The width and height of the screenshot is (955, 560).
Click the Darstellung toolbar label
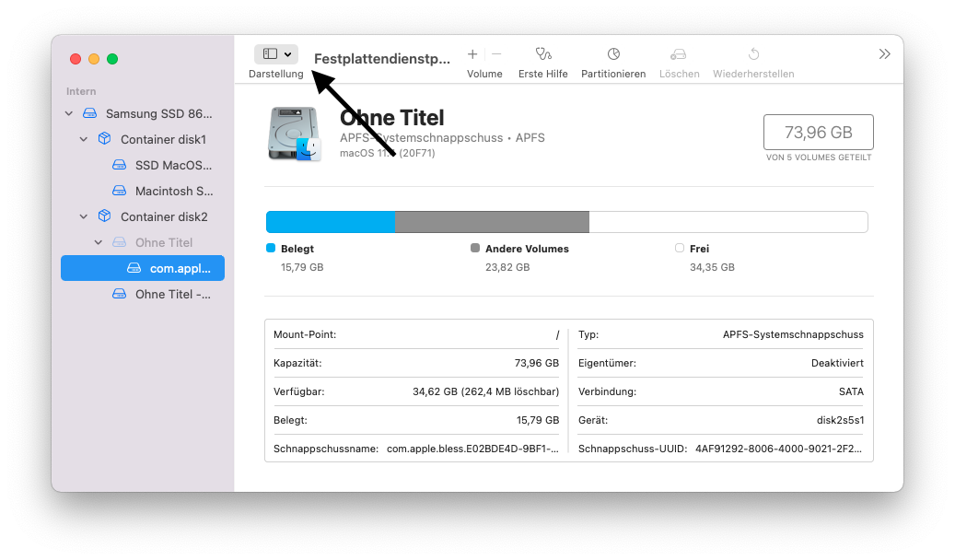coord(276,74)
